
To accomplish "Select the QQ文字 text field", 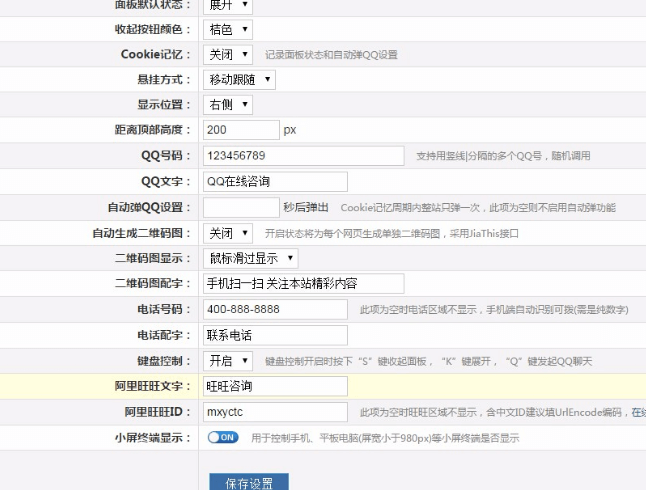I will (x=275, y=182).
